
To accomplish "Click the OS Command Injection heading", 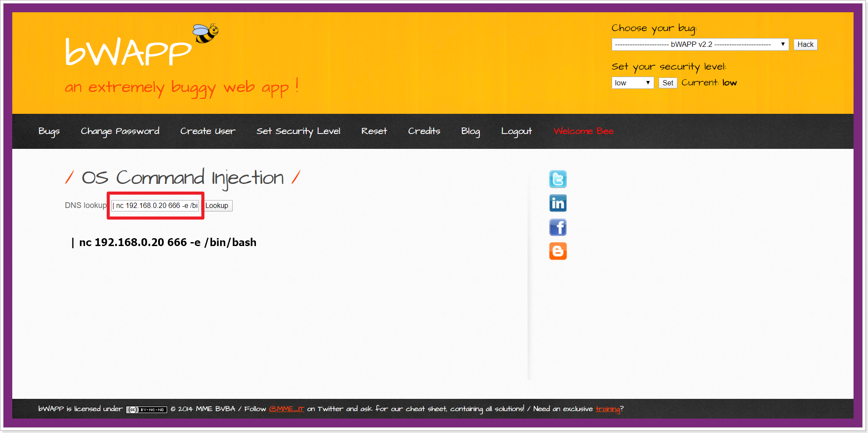I will (x=183, y=178).
